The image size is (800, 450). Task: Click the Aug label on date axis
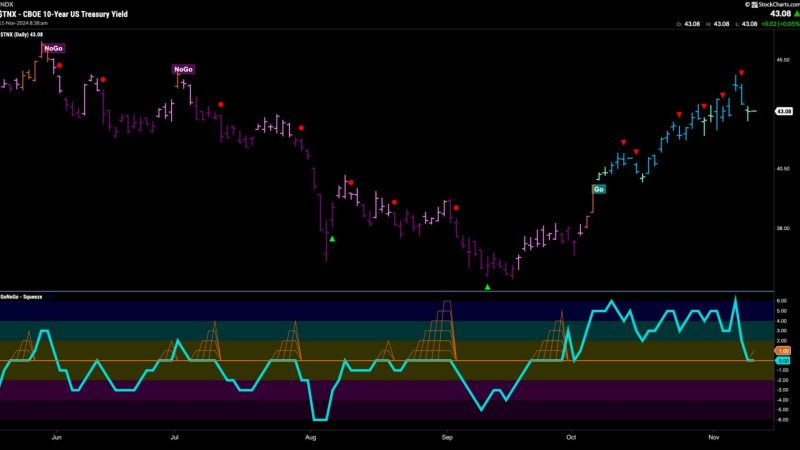pyautogui.click(x=310, y=437)
